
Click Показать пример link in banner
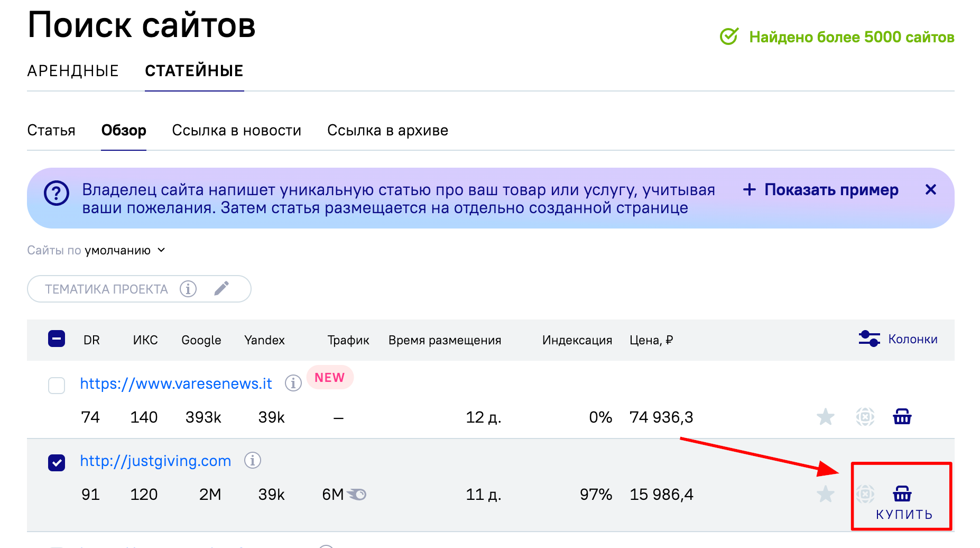tap(821, 189)
